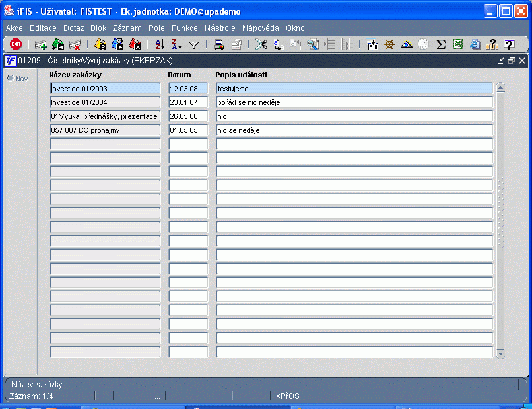Click the scissors cut icon
The height and width of the screenshot is (409, 532).
tap(261, 44)
